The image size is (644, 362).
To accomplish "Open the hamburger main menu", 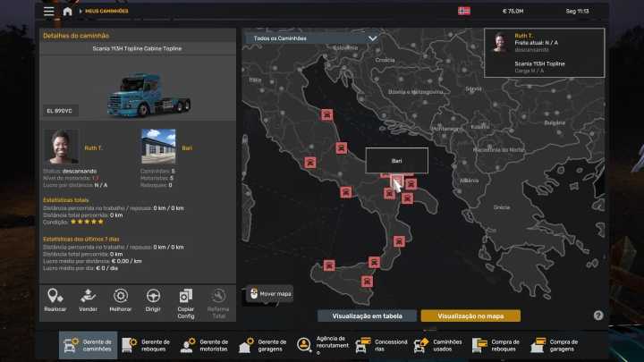I will (49, 11).
